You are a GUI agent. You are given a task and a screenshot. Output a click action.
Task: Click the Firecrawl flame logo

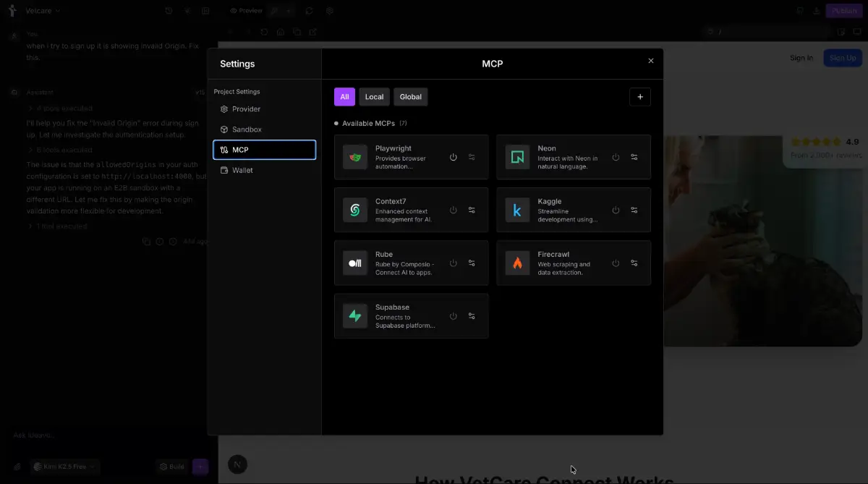(x=517, y=263)
